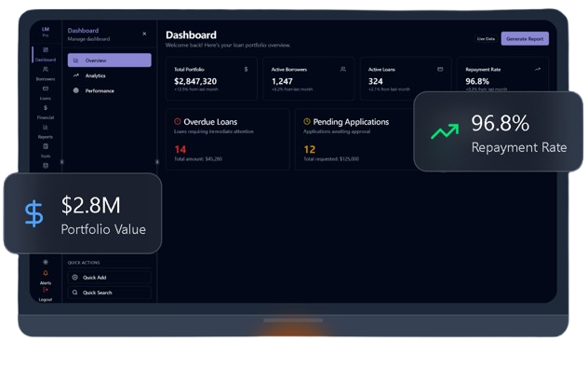This screenshot has height=368, width=588.
Task: Open settings via the gear icon above Alerts
Action: [x=46, y=262]
